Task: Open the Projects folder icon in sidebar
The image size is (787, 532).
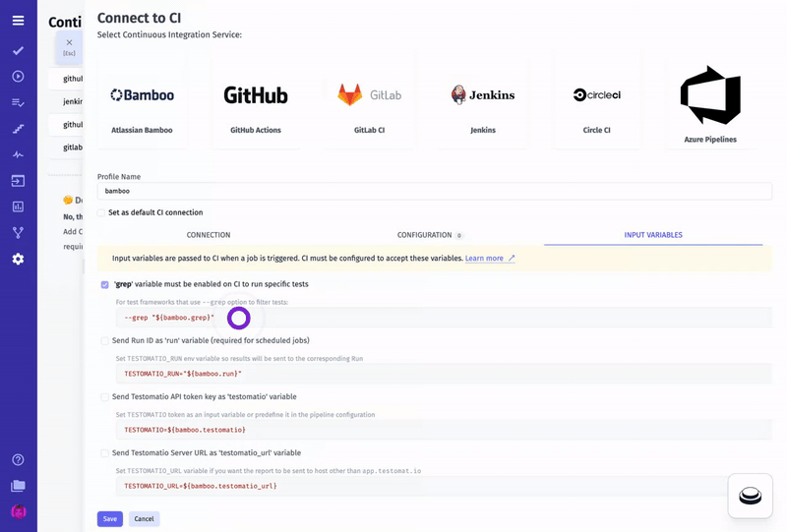Action: point(18,486)
